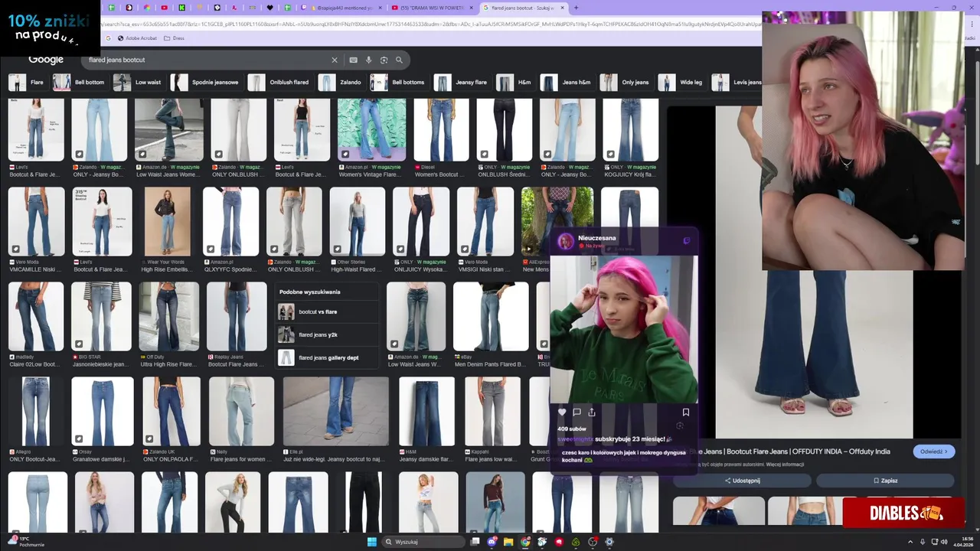Open the Diesel Women's Bootcut thumbnail
This screenshot has width=980, height=551.
coord(441,129)
